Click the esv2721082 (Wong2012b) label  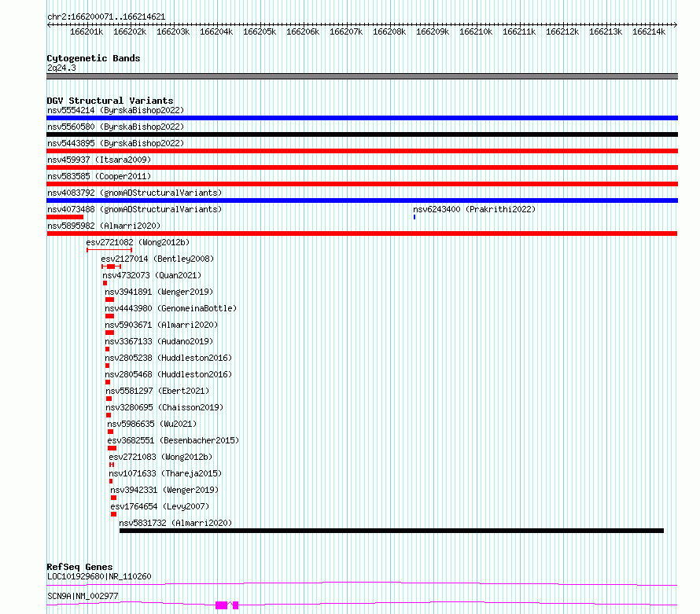pyautogui.click(x=138, y=242)
